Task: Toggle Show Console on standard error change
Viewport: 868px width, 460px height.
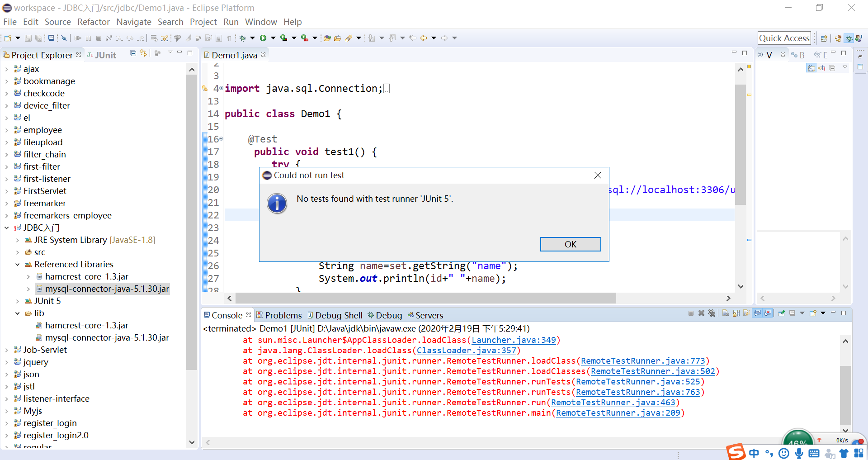Action: click(x=768, y=313)
